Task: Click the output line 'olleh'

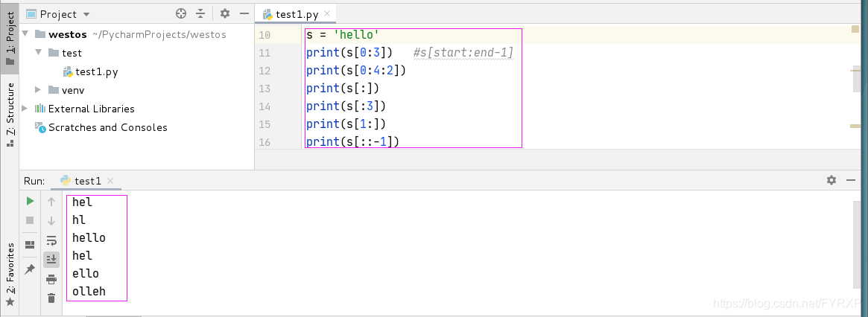Action: point(89,291)
